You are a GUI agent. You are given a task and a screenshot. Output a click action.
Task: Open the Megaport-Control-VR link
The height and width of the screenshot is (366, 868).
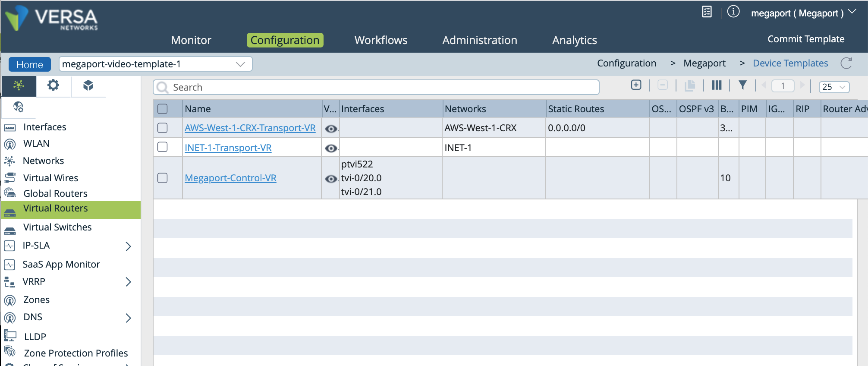[230, 178]
